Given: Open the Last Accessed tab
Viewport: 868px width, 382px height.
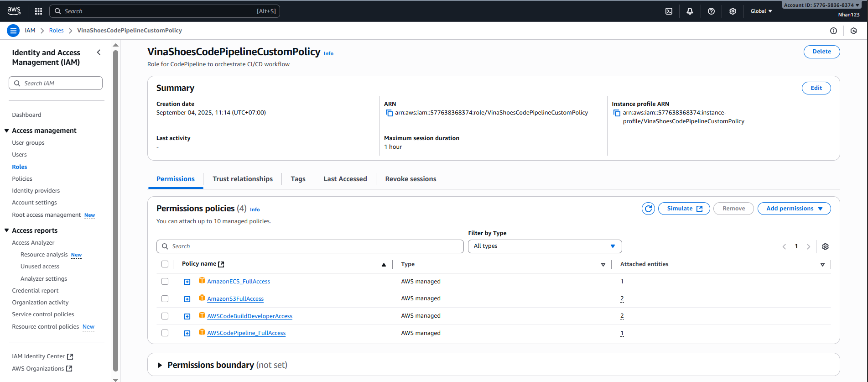Looking at the screenshot, I should coord(345,179).
